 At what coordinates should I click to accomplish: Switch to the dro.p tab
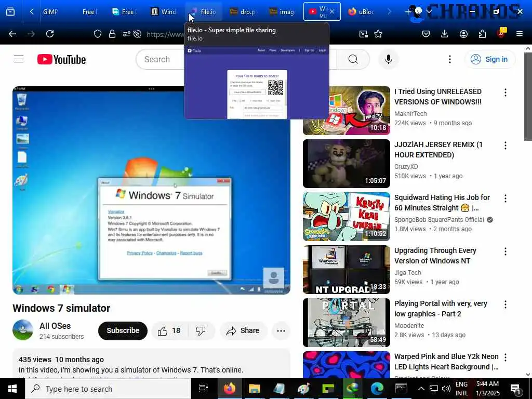243,12
